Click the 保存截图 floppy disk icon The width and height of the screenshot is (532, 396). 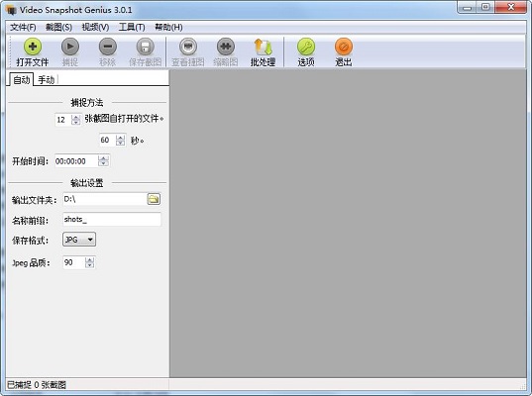[x=146, y=47]
